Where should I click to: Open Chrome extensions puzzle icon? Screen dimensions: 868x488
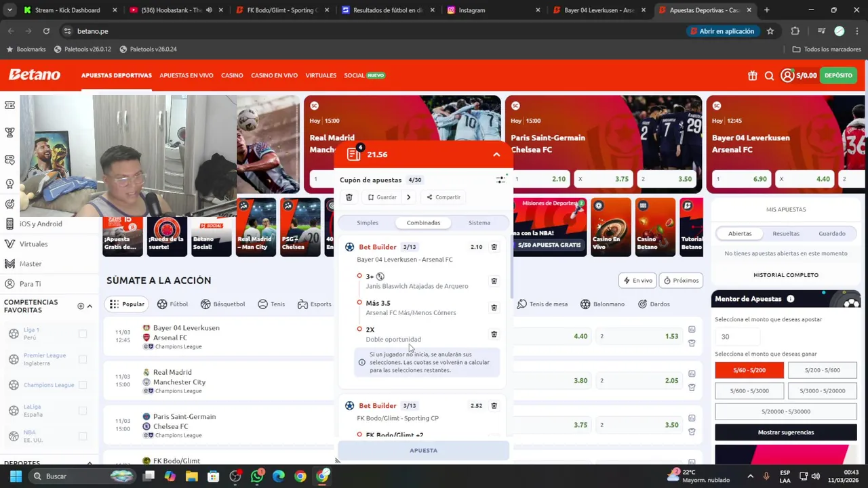point(795,31)
